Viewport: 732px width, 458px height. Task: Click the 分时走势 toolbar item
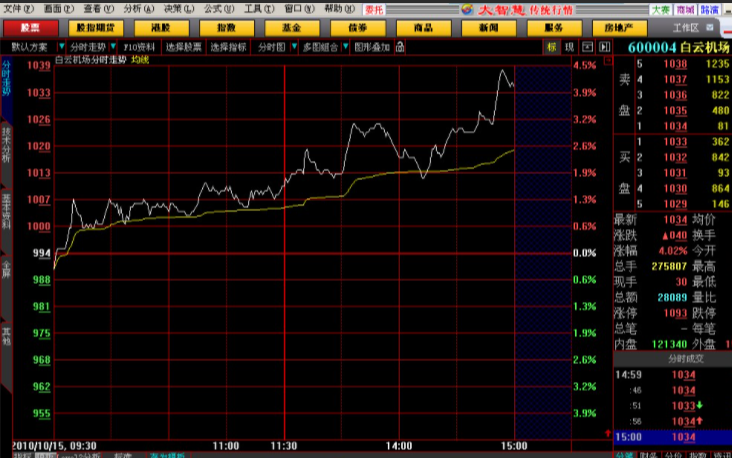click(x=88, y=47)
